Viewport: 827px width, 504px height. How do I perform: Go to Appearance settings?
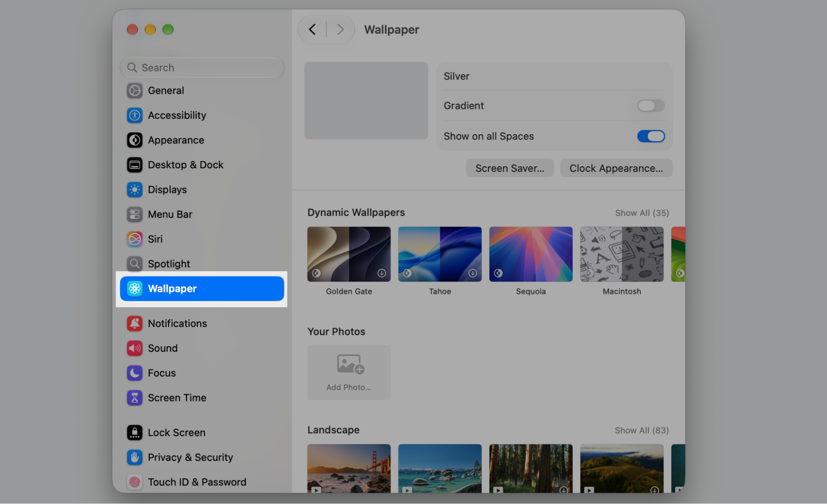click(x=201, y=140)
